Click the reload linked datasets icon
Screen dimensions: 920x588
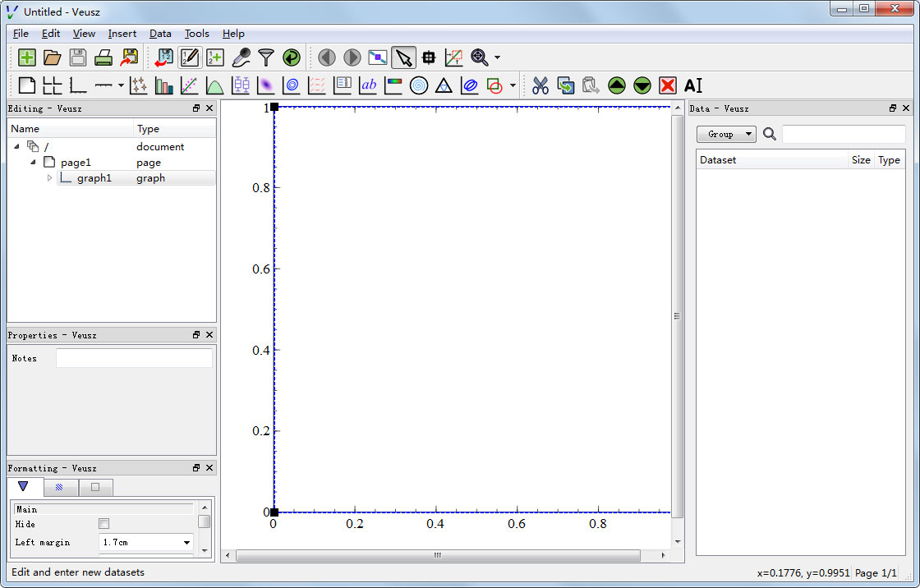[292, 57]
